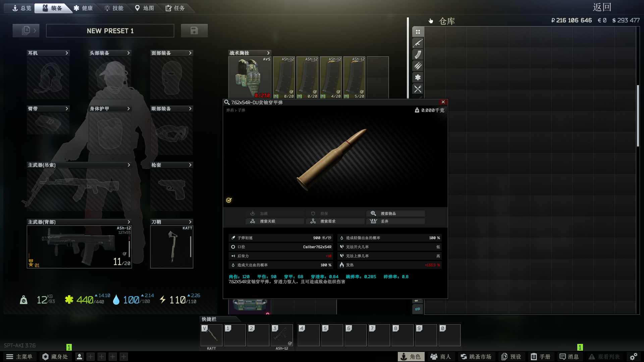Toggle the all-items grid filter tab
Viewport: 644px width, 362px height.
click(x=418, y=32)
